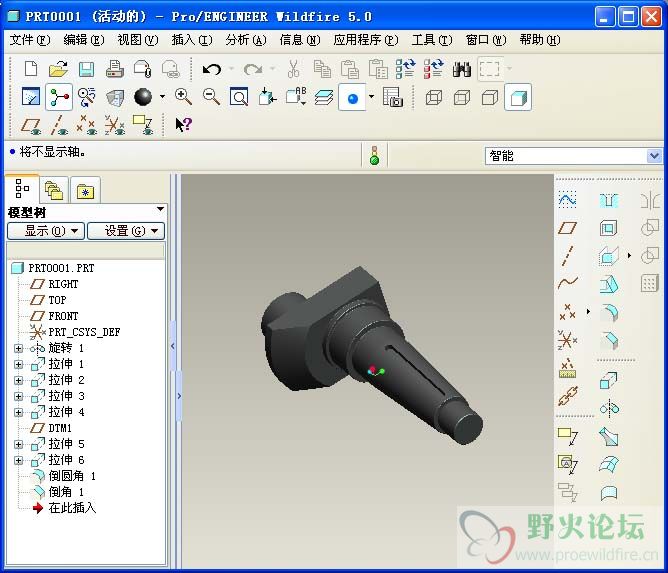Select the Round tool icon
This screenshot has width=668, height=573.
click(609, 313)
